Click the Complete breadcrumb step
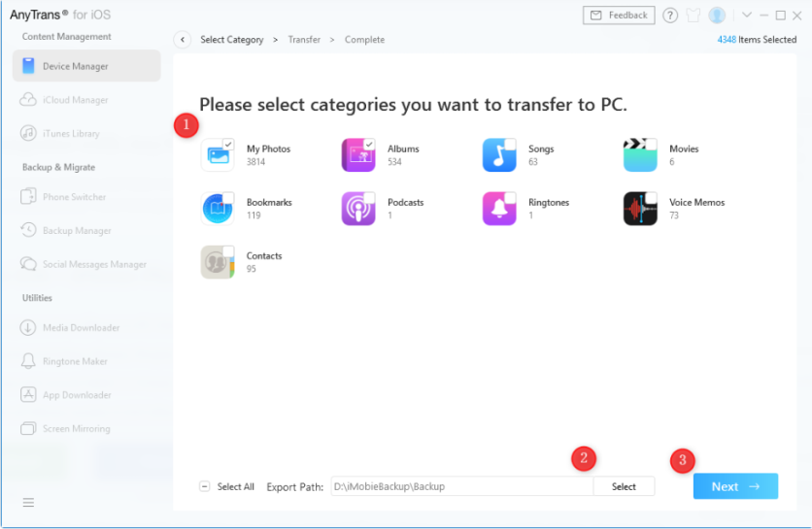The width and height of the screenshot is (812, 529). 364,40
